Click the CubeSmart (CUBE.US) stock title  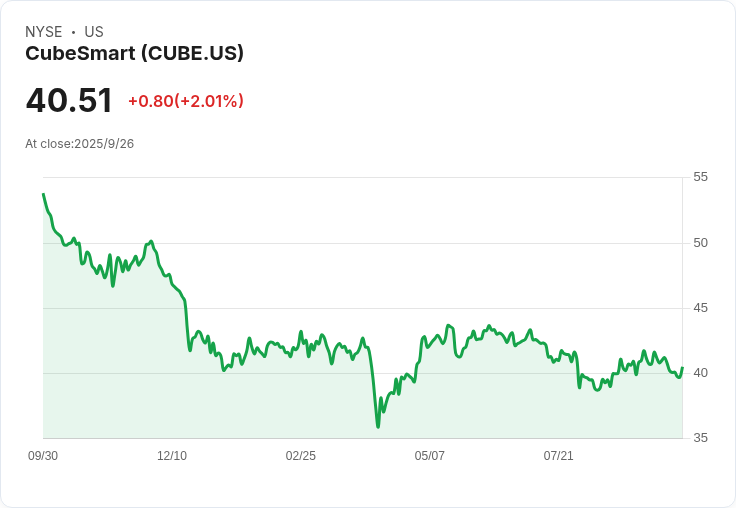134,54
